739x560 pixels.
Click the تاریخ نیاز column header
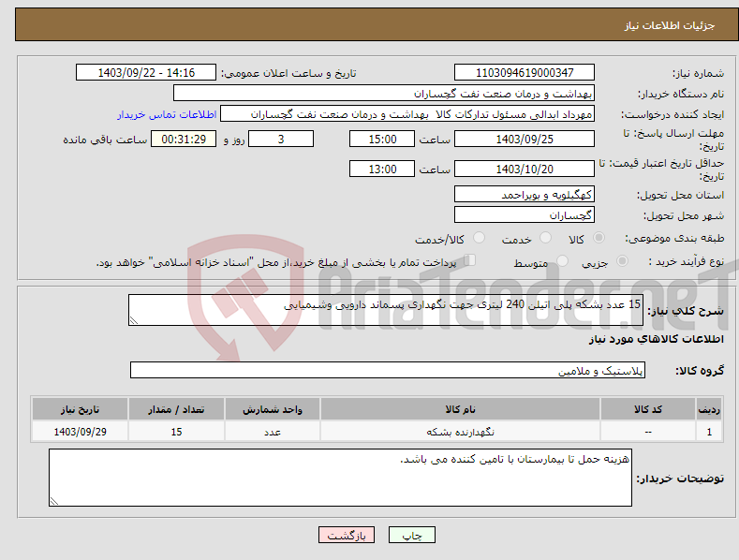[81, 409]
